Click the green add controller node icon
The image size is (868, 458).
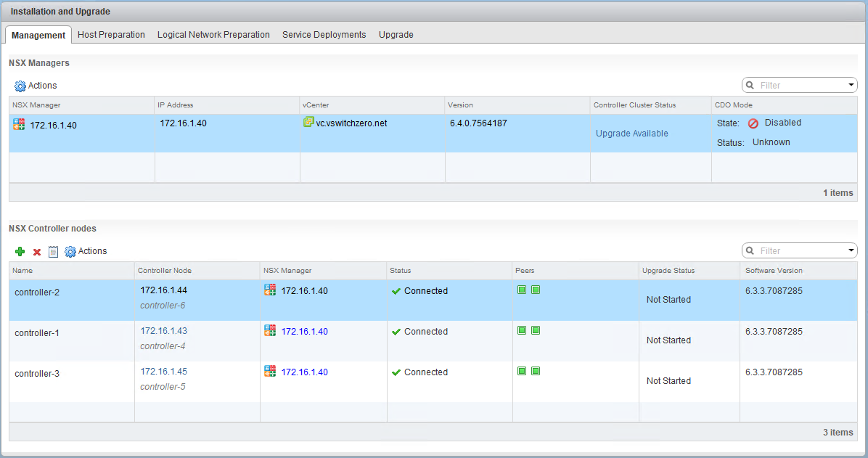(20, 252)
